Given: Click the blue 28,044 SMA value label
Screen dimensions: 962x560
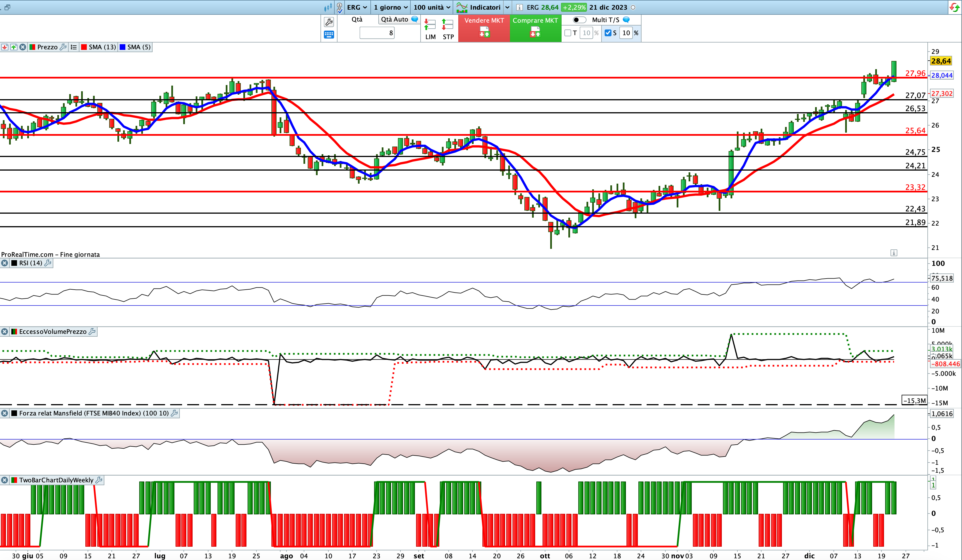Looking at the screenshot, I should tap(942, 75).
